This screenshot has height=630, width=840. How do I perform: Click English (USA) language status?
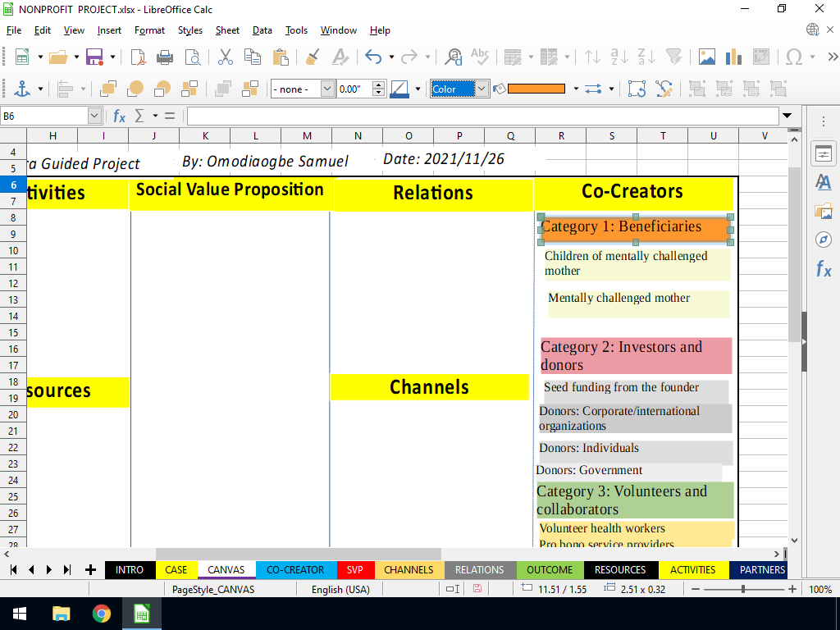(x=340, y=589)
